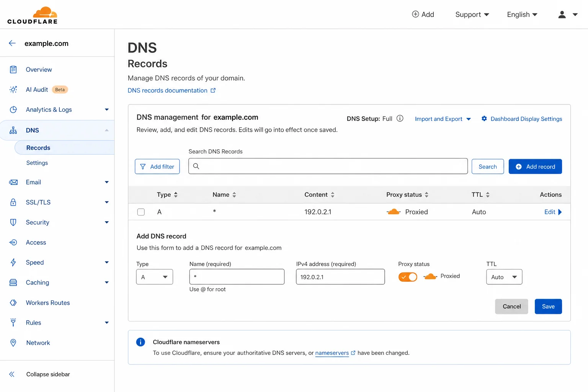Click the AI Audit sidebar icon
Viewport: 588px width, 392px height.
13,90
